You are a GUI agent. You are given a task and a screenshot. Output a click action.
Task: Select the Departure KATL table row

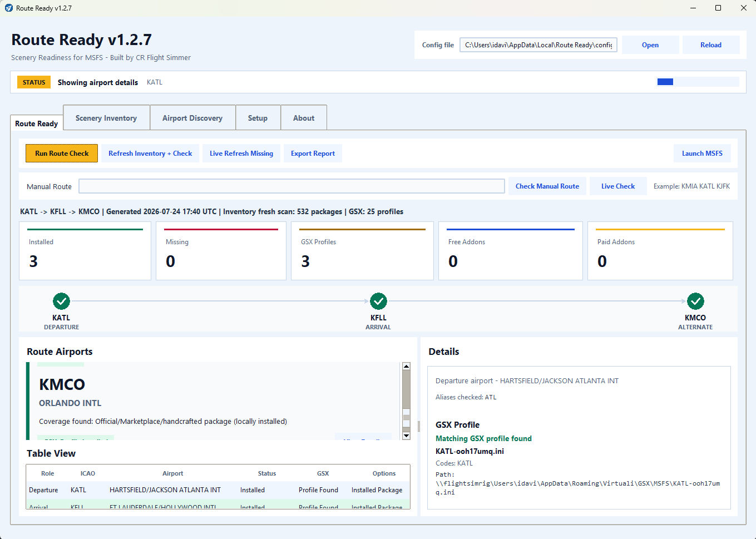coord(218,490)
